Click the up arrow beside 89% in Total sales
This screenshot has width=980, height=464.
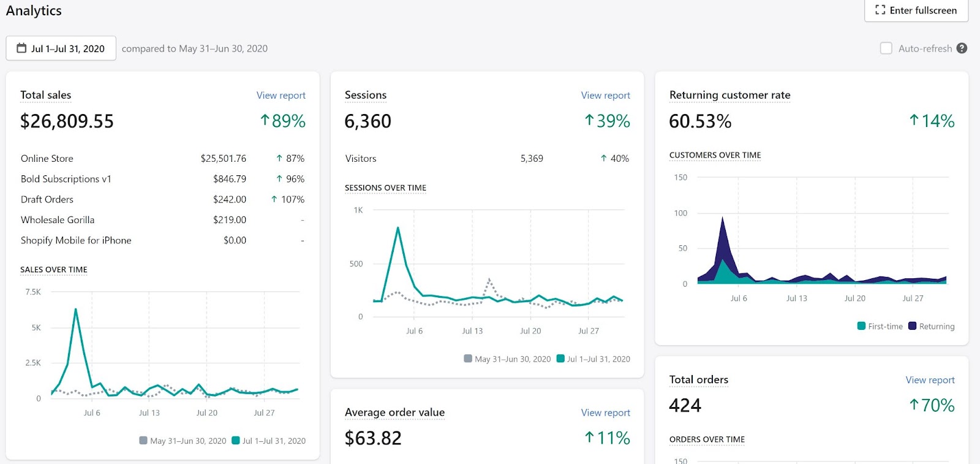(265, 120)
